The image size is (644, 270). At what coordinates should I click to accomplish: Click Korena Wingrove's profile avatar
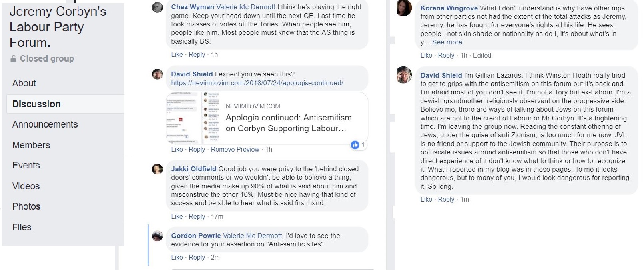point(404,8)
